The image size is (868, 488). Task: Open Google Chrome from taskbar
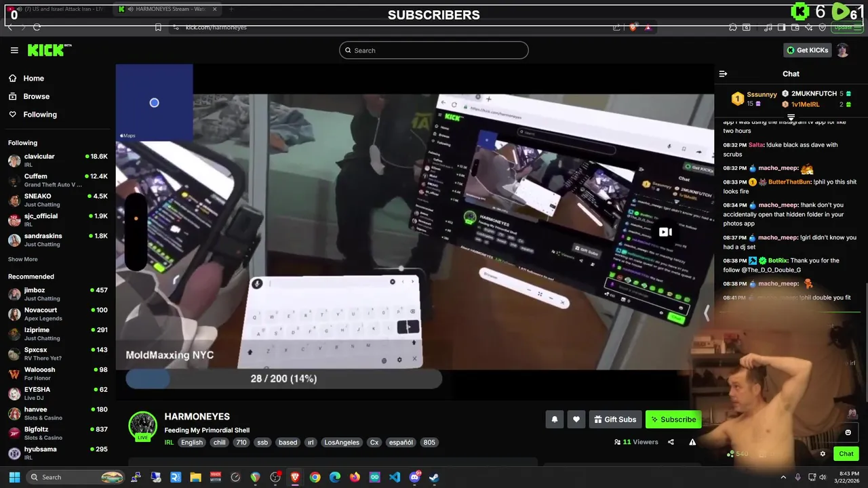click(315, 477)
